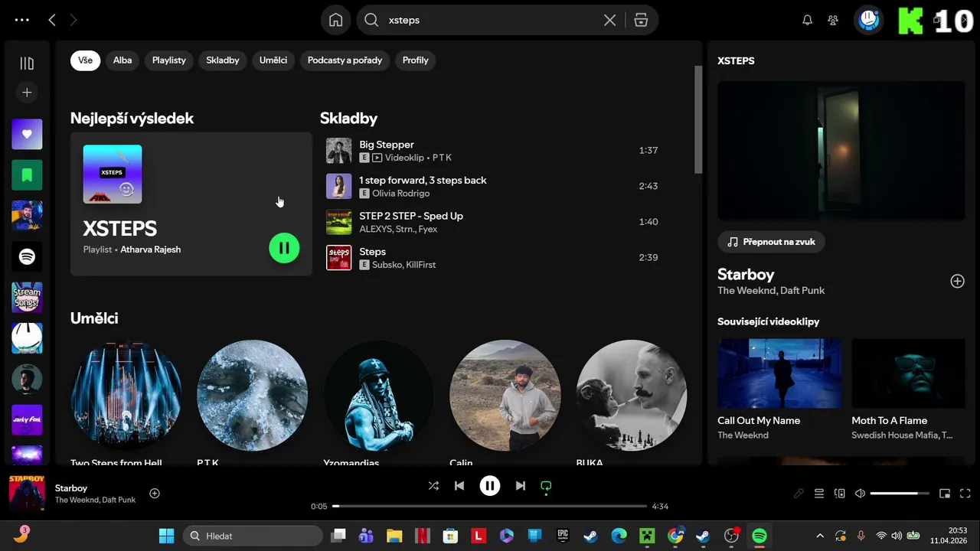Open the Starboy video preview
The height and width of the screenshot is (551, 980).
pyautogui.click(x=841, y=151)
